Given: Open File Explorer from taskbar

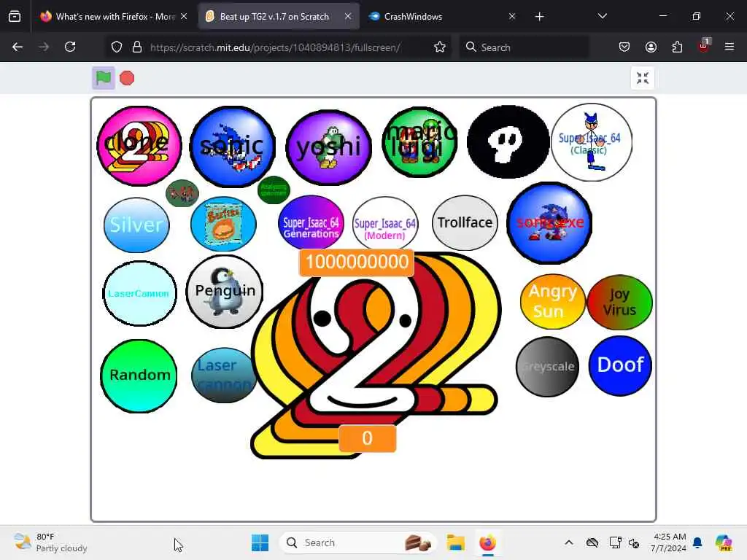Looking at the screenshot, I should pyautogui.click(x=455, y=542).
